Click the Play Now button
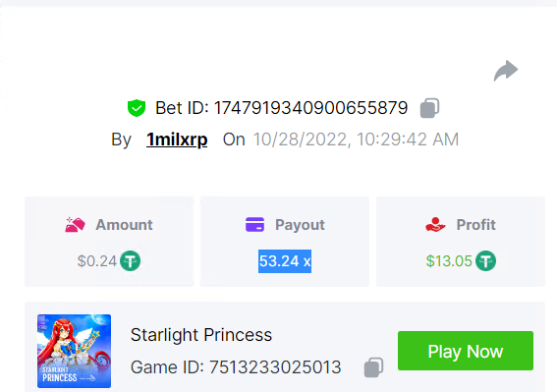This screenshot has width=557, height=392. (x=466, y=351)
